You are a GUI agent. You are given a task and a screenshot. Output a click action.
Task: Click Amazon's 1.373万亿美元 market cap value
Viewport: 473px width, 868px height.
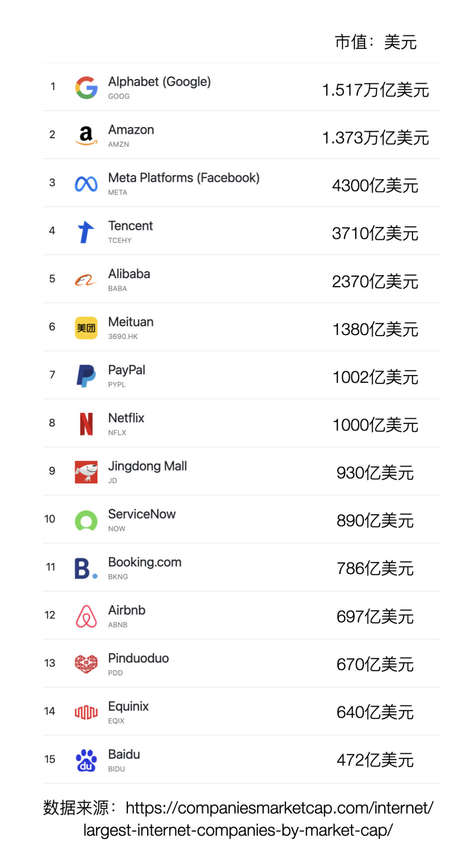(x=375, y=138)
